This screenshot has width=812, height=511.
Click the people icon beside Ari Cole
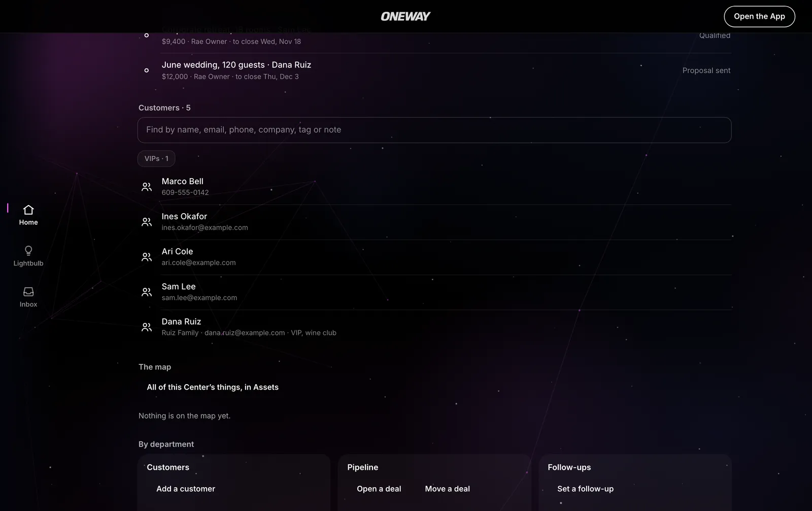[x=147, y=257]
